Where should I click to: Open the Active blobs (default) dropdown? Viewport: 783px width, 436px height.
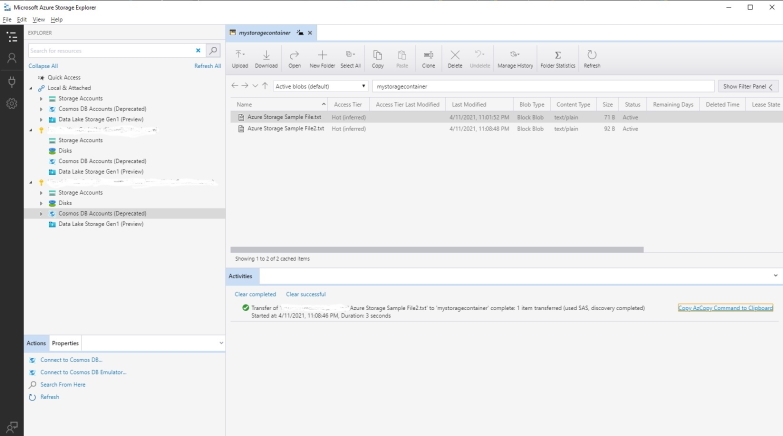click(321, 86)
